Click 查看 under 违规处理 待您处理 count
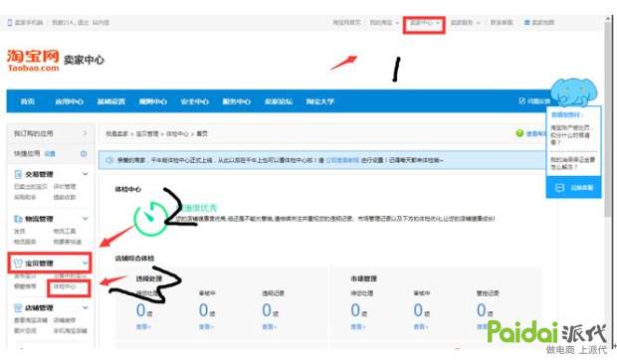The height and width of the screenshot is (364, 617). coord(143,326)
